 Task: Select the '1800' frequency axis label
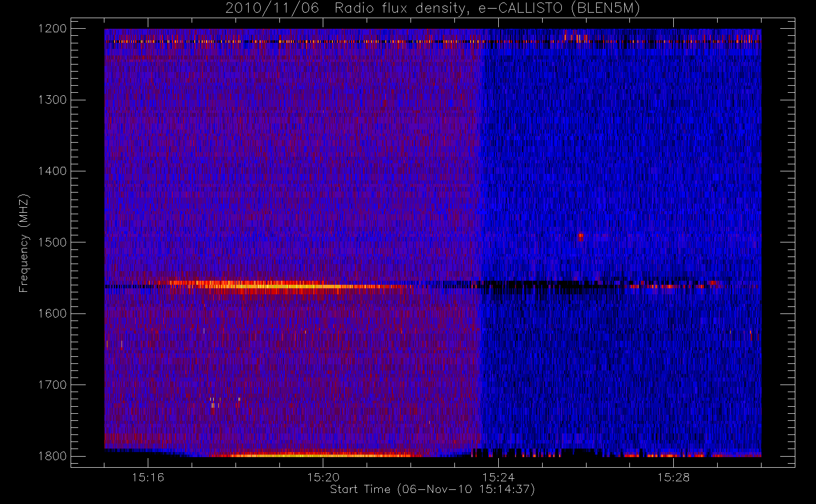click(x=52, y=456)
